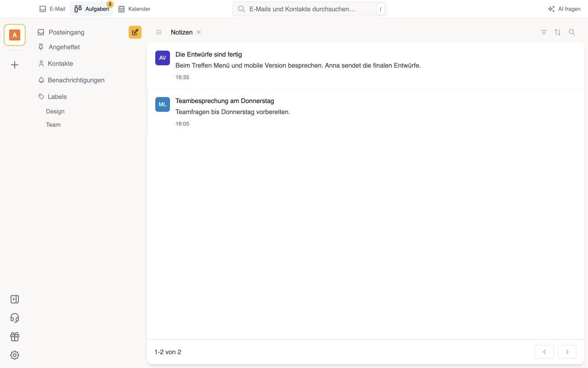Image resolution: width=588 pixels, height=368 pixels.
Task: Select the orange A account avatar
Action: 15,35
